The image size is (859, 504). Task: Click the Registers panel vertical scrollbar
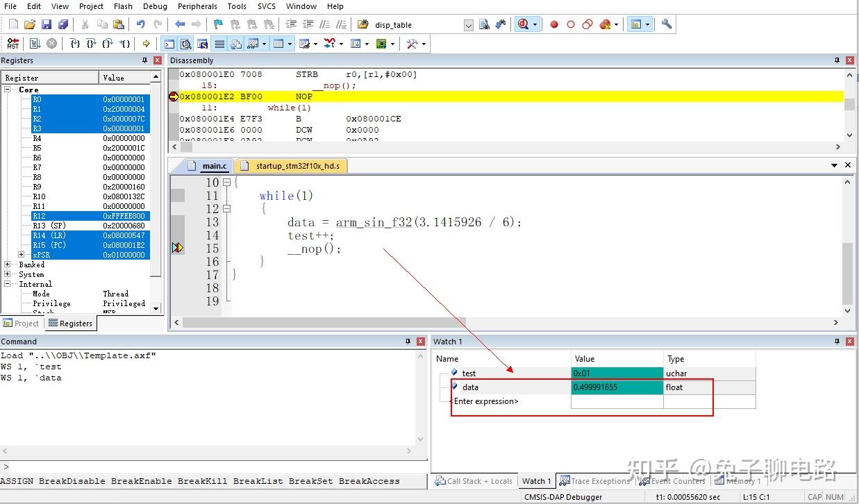[x=156, y=192]
